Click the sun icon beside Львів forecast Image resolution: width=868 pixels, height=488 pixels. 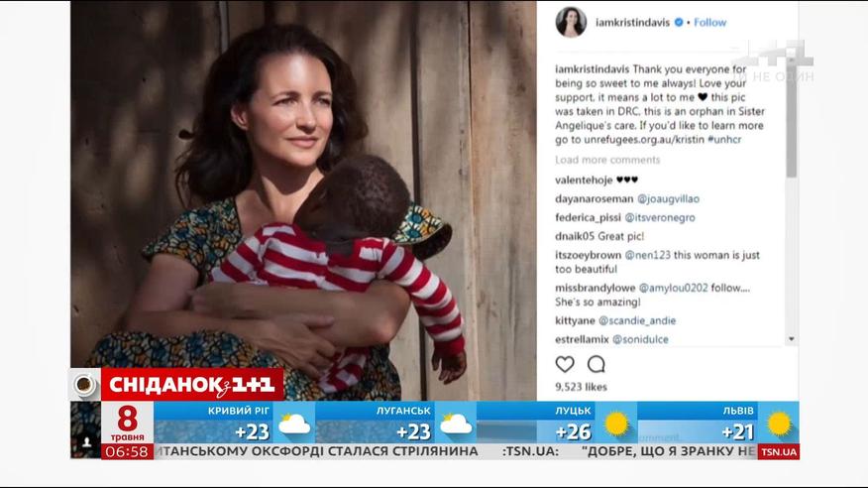click(x=779, y=424)
